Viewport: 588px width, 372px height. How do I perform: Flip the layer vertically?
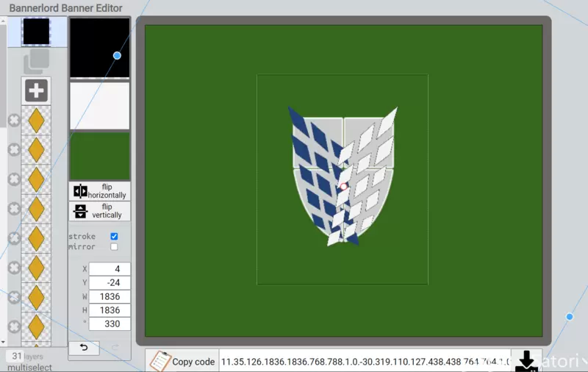tap(100, 211)
